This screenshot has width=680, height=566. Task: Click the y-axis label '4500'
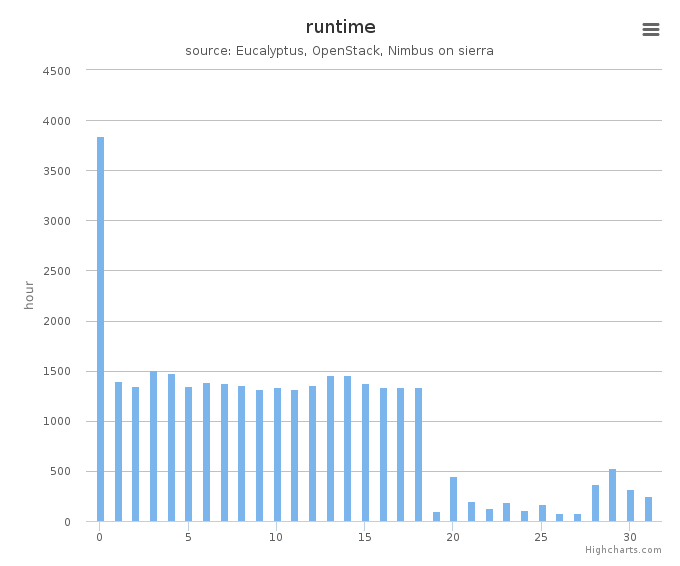56,71
